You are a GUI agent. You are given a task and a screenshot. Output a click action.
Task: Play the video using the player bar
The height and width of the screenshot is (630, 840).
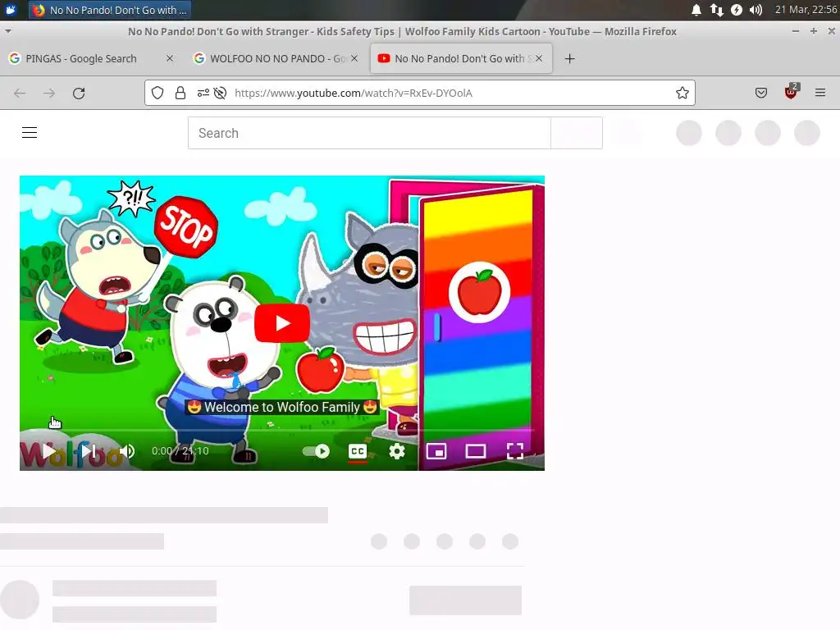point(48,451)
